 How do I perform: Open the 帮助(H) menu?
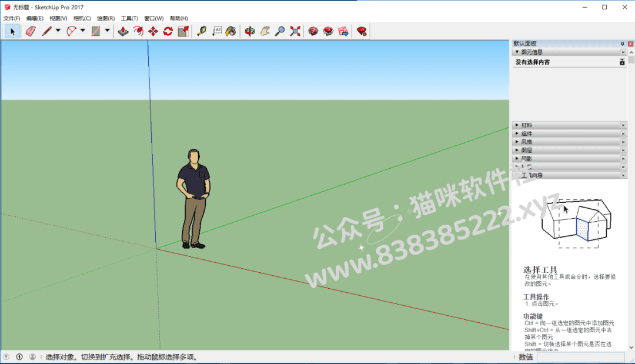179,18
